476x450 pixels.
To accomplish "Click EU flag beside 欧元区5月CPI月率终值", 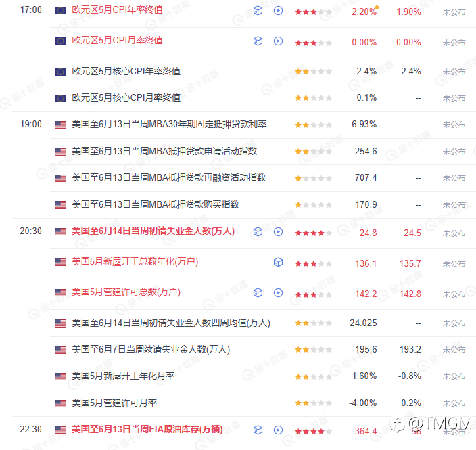I will (x=60, y=41).
